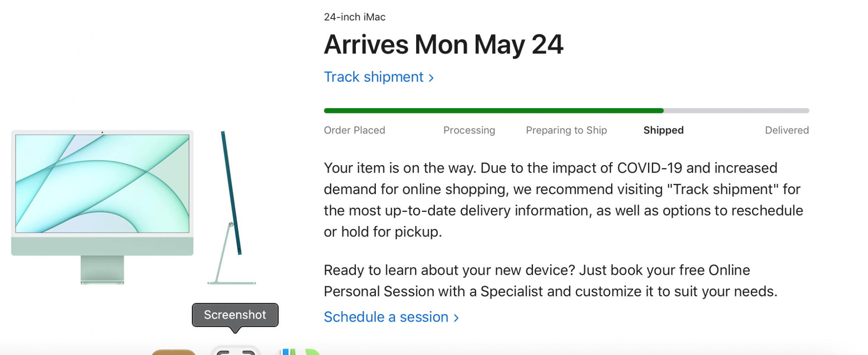Select the bold Shipped status step
This screenshot has height=355, width=868.
[663, 130]
